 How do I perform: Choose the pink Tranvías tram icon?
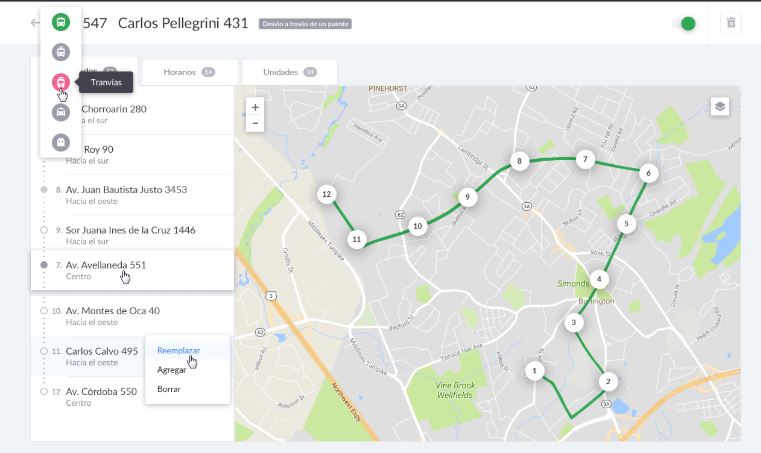[x=61, y=82]
